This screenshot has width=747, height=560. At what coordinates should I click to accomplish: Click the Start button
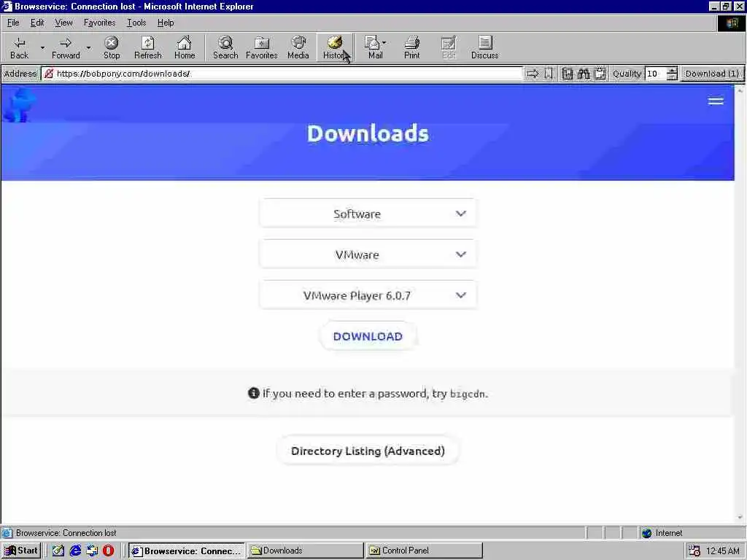21,551
